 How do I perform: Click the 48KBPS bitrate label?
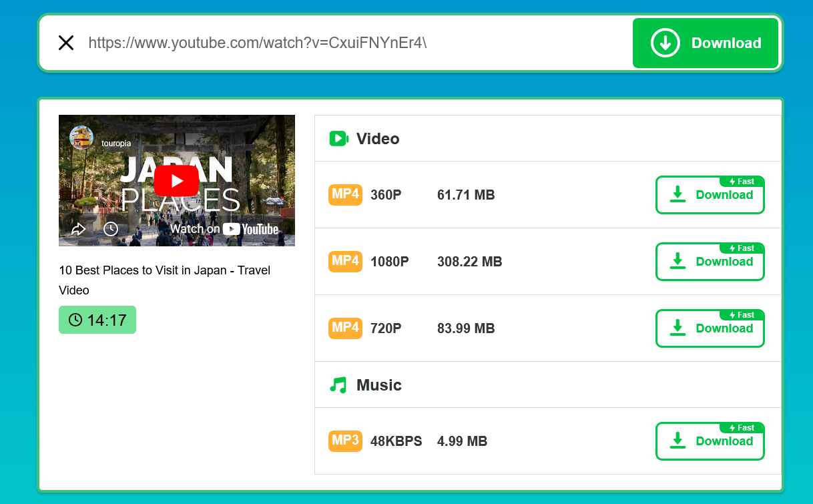click(396, 442)
